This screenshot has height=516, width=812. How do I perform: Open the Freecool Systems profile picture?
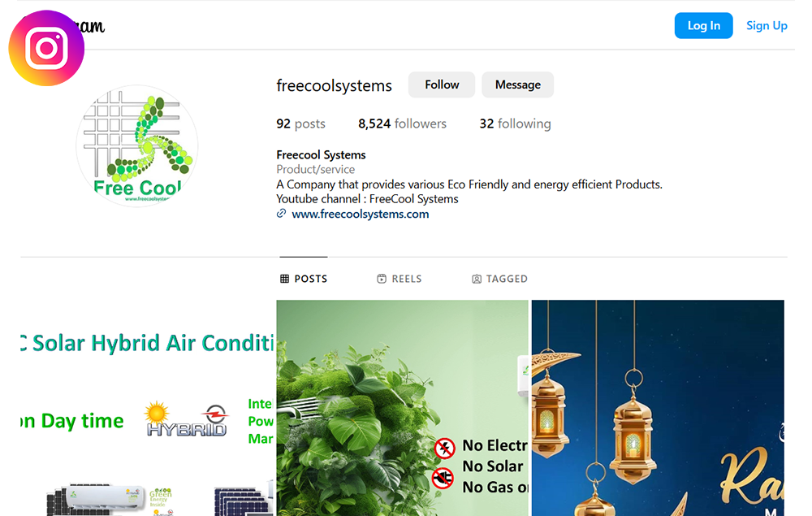coord(137,146)
